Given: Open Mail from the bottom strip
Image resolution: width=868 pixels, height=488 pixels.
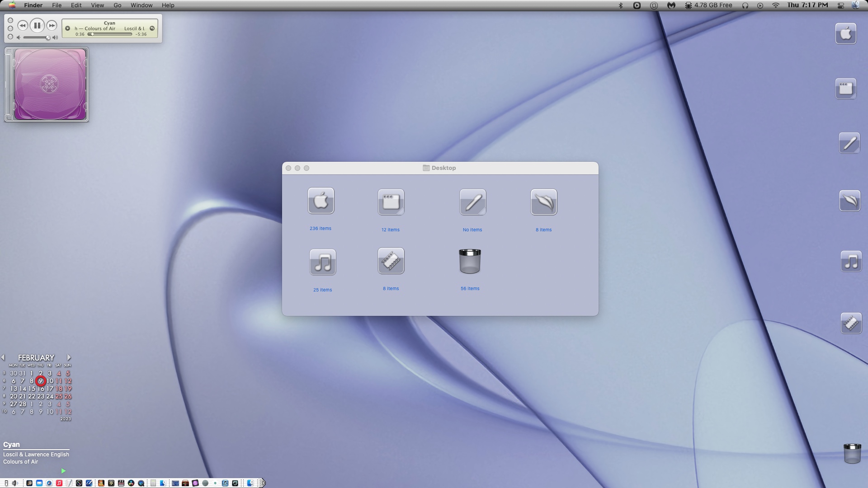Looking at the screenshot, I should (39, 483).
